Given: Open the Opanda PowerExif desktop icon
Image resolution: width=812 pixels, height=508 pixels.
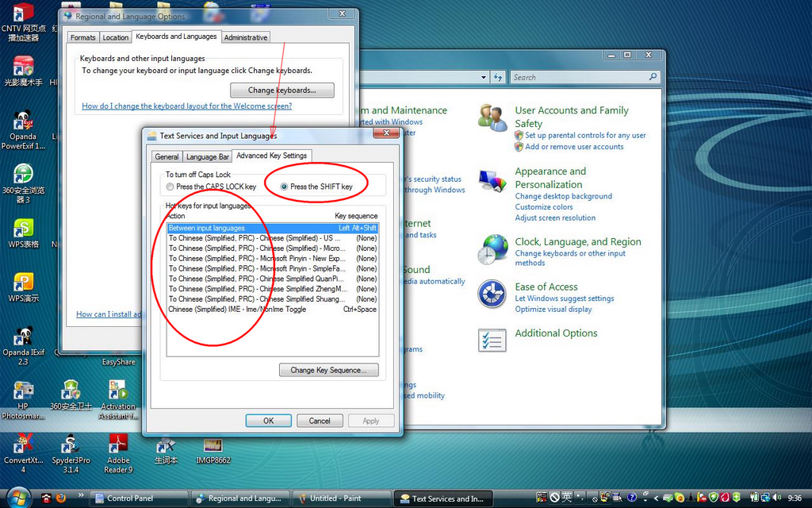Looking at the screenshot, I should 23,120.
